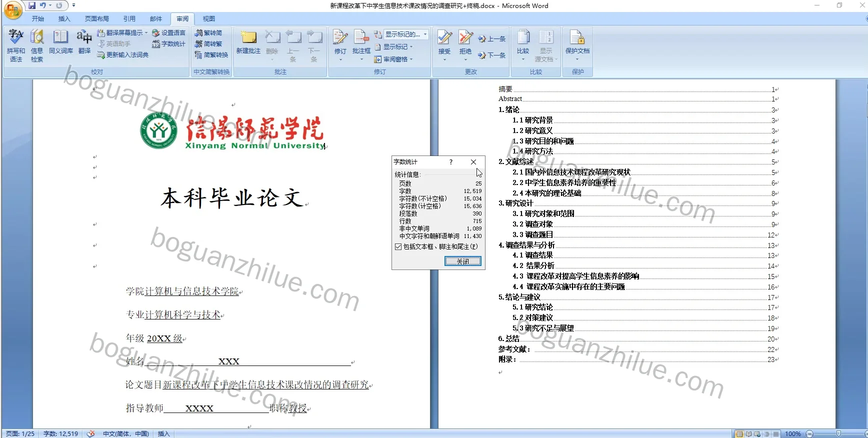Close the word count dialog via 关闭

coord(463,261)
